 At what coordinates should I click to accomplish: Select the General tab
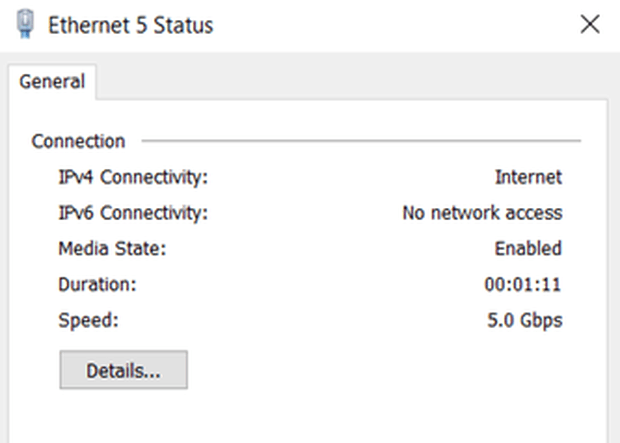point(52,82)
